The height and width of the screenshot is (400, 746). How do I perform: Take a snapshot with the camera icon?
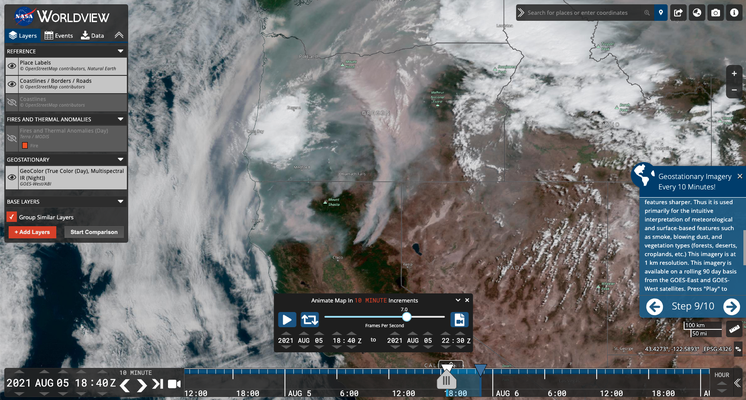pyautogui.click(x=716, y=12)
